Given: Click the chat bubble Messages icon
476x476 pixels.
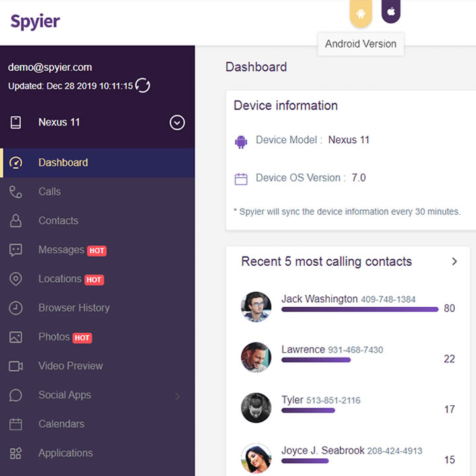Looking at the screenshot, I should (16, 250).
